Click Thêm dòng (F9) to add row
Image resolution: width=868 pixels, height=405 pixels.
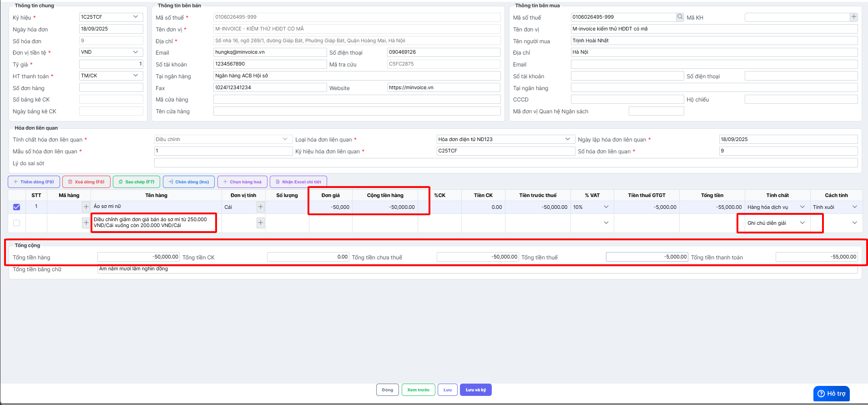pos(34,182)
